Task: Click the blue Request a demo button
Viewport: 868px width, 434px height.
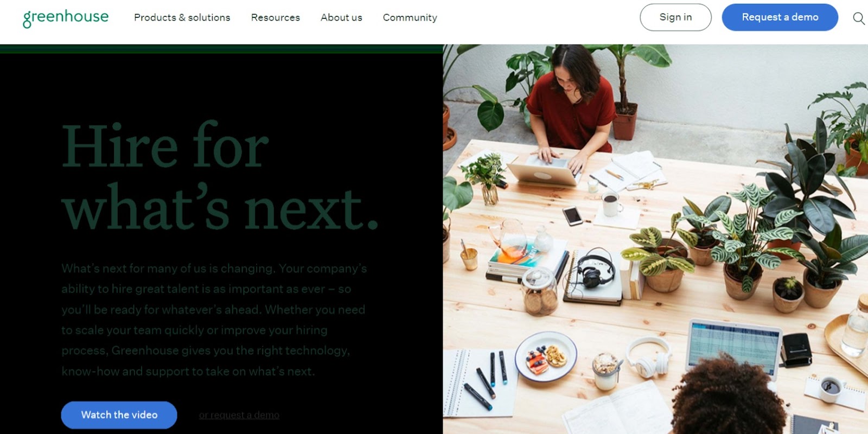Action: 780,17
